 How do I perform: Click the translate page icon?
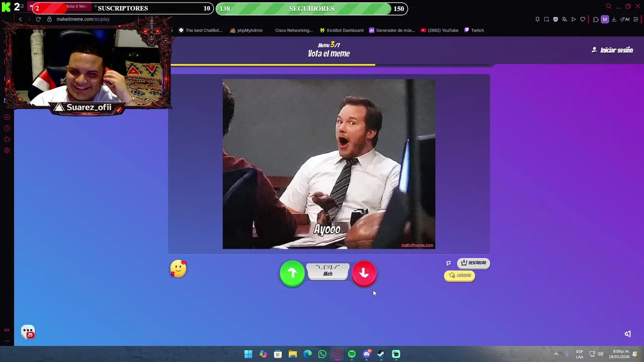click(565, 19)
